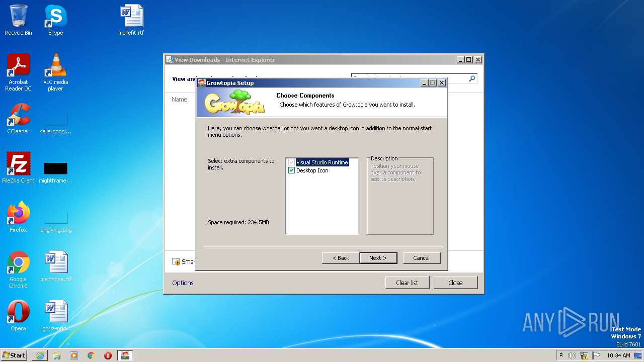Minimize the Growtopia Setup window
Viewport: 644px width, 362px height.
coord(424,83)
